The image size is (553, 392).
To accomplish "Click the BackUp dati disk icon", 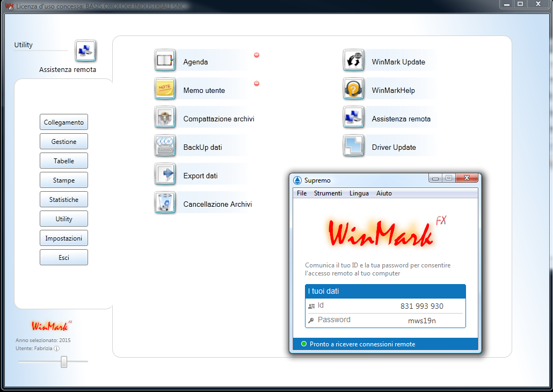I will (x=165, y=146).
